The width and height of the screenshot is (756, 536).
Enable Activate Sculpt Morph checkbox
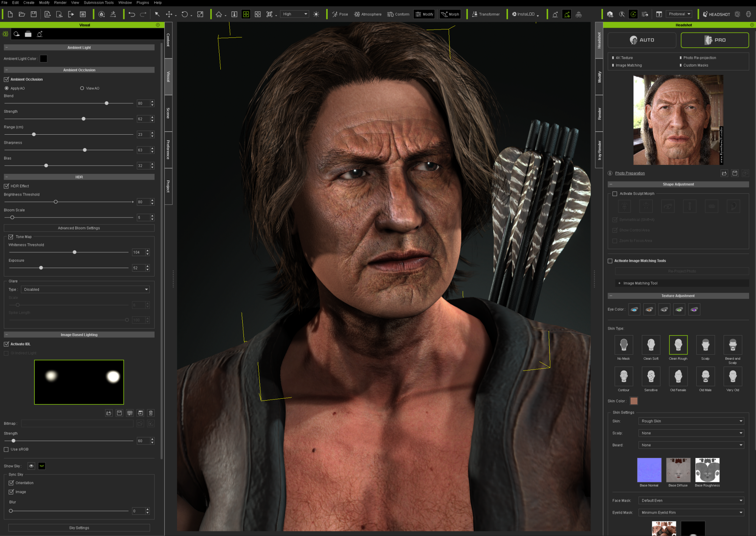(x=615, y=194)
